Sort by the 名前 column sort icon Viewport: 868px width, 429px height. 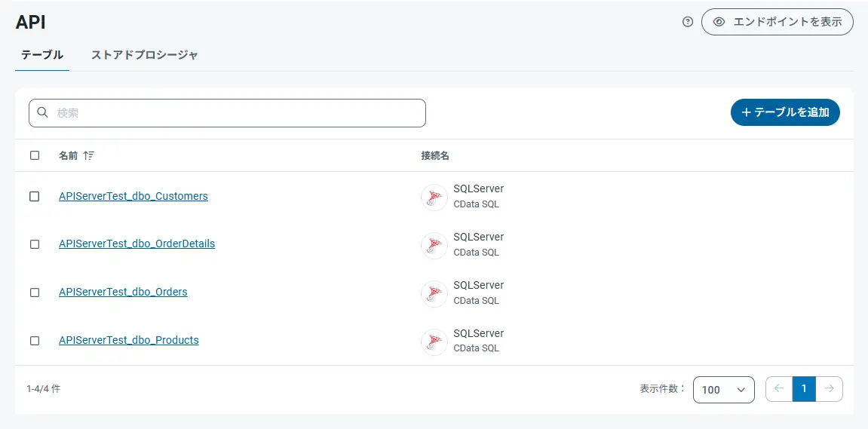click(x=88, y=155)
